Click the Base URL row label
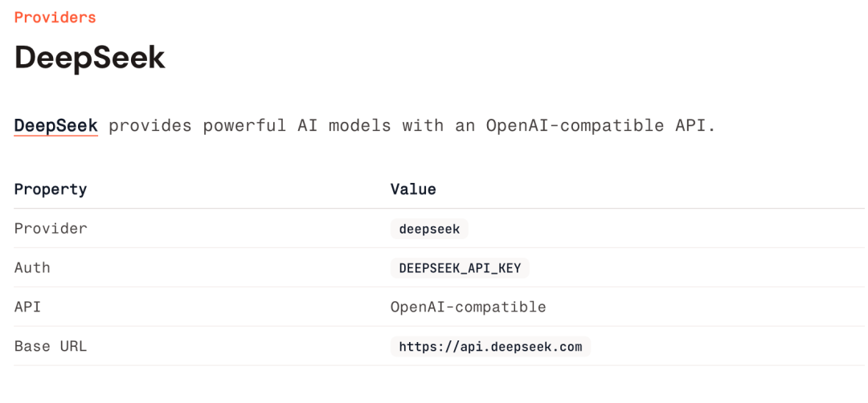This screenshot has width=868, height=403. click(x=50, y=347)
